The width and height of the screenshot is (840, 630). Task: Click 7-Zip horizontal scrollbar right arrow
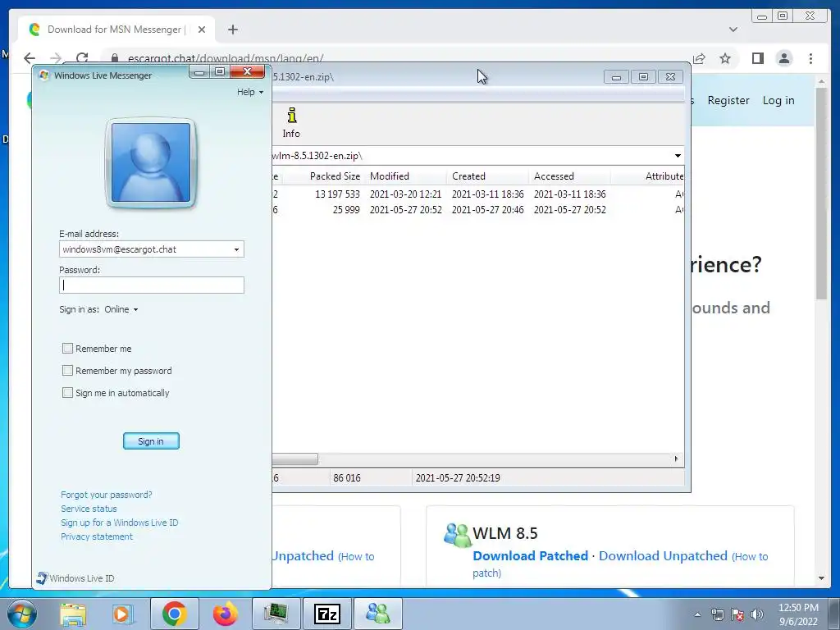click(676, 459)
